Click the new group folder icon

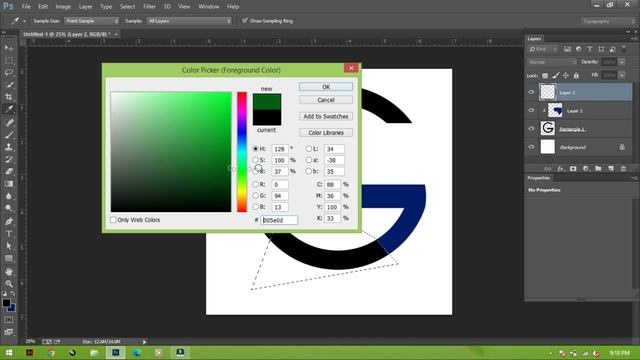pyautogui.click(x=598, y=169)
